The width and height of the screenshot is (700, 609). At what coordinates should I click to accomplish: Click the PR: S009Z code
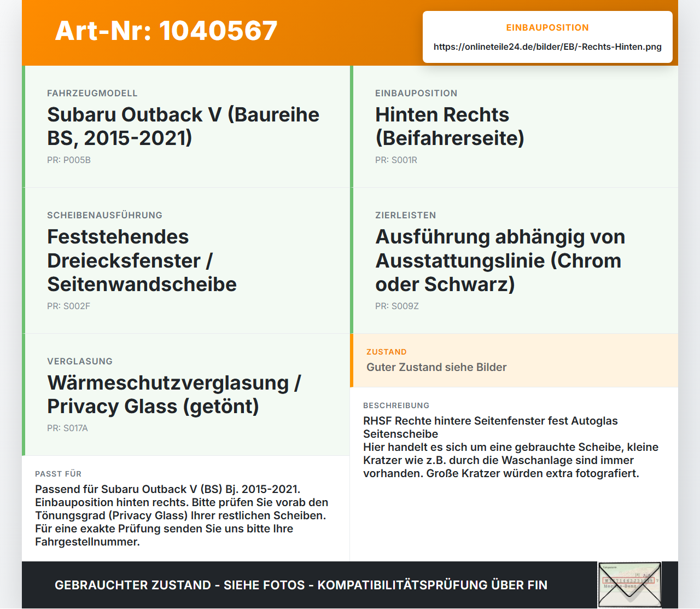(x=397, y=306)
